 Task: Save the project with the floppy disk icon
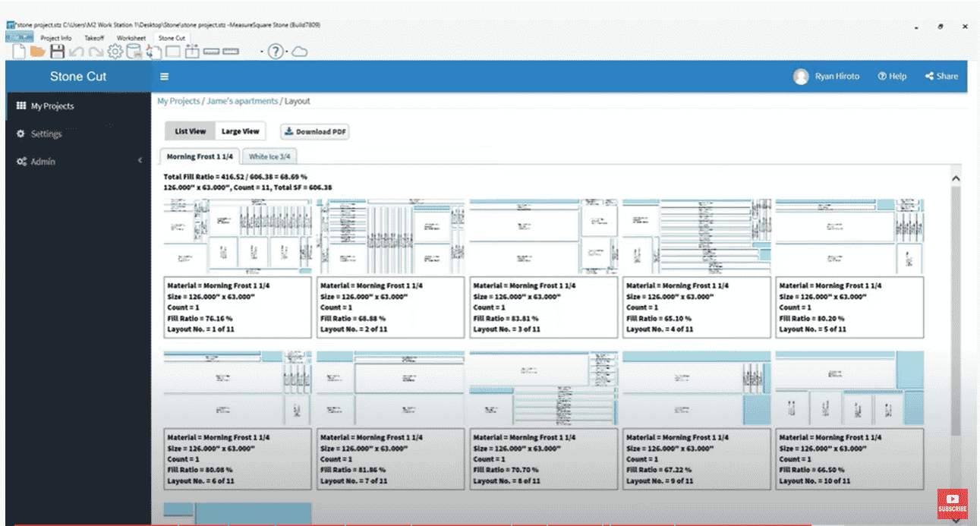[57, 52]
